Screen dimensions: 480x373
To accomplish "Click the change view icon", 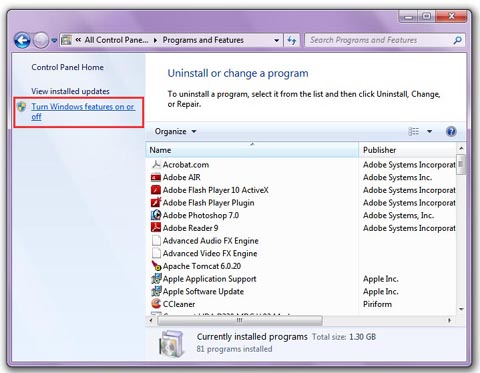I will 413,131.
